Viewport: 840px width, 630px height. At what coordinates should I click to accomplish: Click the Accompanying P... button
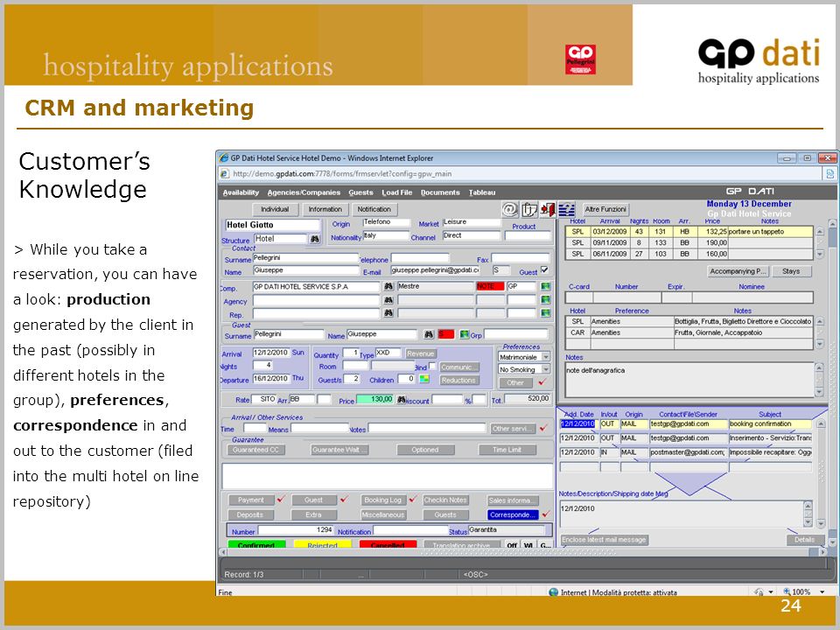point(738,271)
